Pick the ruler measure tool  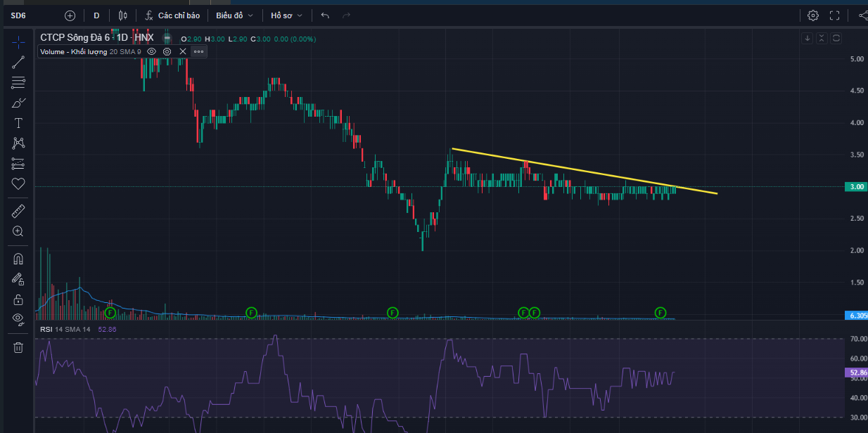point(18,210)
